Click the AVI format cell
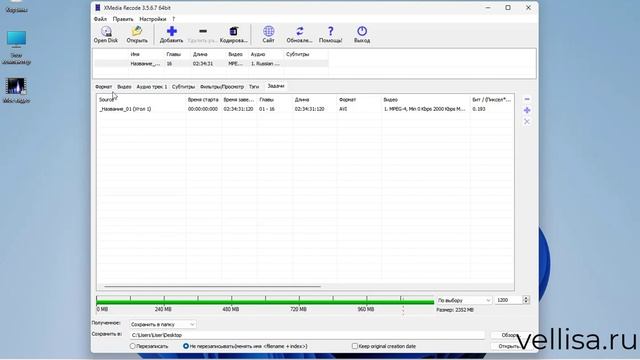640x360 pixels. coord(343,109)
